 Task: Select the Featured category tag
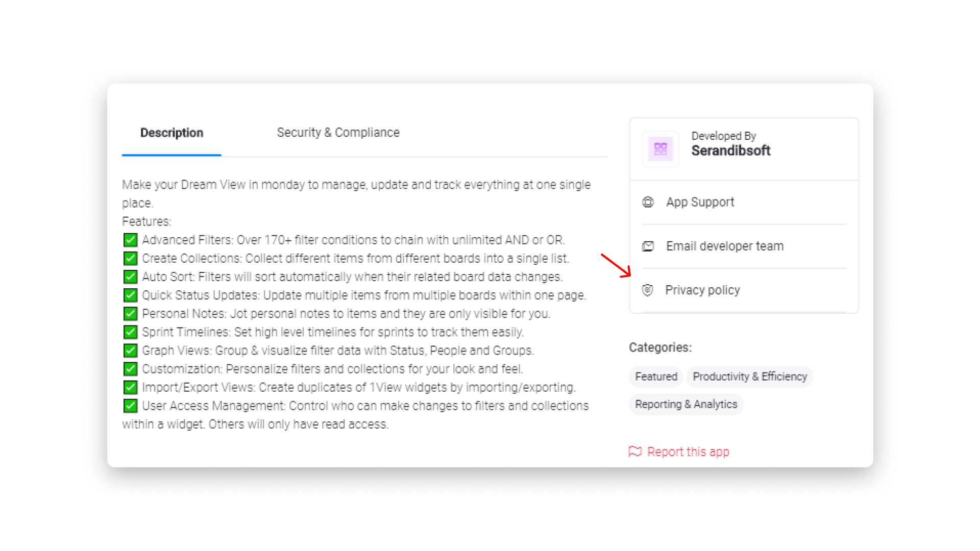[656, 377]
